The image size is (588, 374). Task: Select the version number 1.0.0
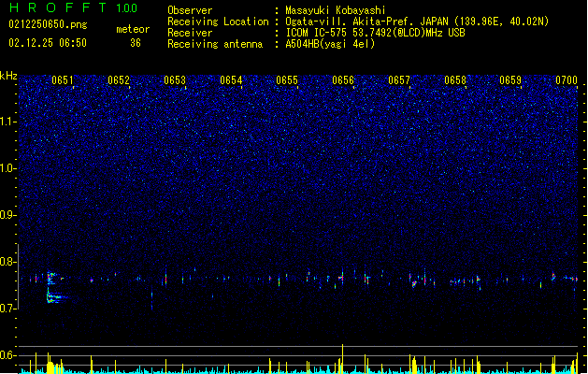point(127,8)
